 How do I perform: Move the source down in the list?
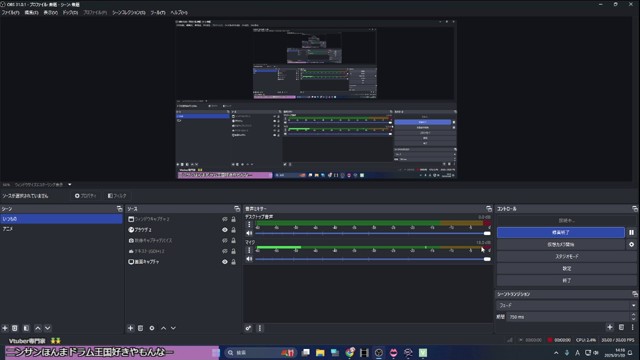click(x=173, y=328)
